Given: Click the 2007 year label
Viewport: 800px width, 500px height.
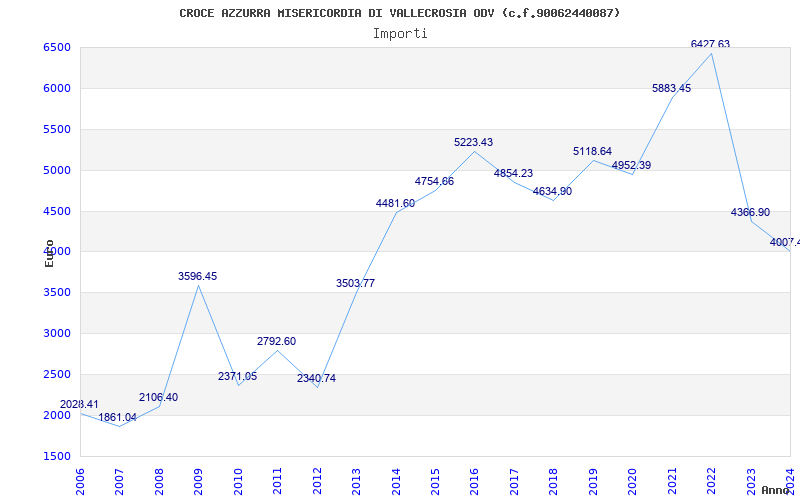Looking at the screenshot, I should click(x=119, y=481).
